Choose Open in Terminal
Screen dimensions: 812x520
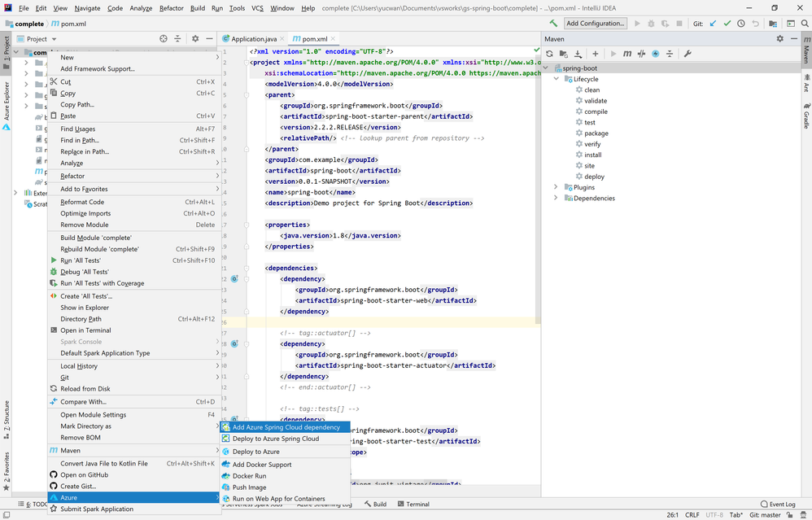click(134, 330)
